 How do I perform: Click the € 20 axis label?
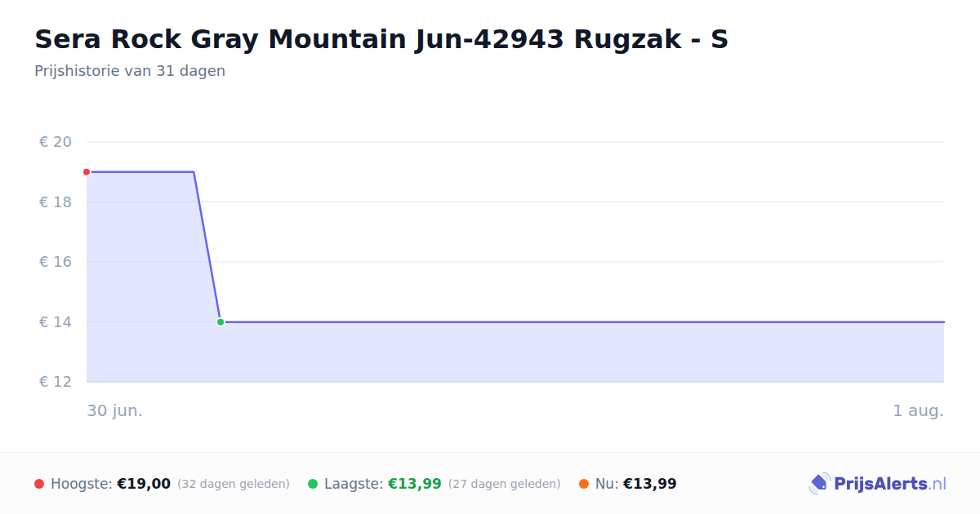click(56, 142)
